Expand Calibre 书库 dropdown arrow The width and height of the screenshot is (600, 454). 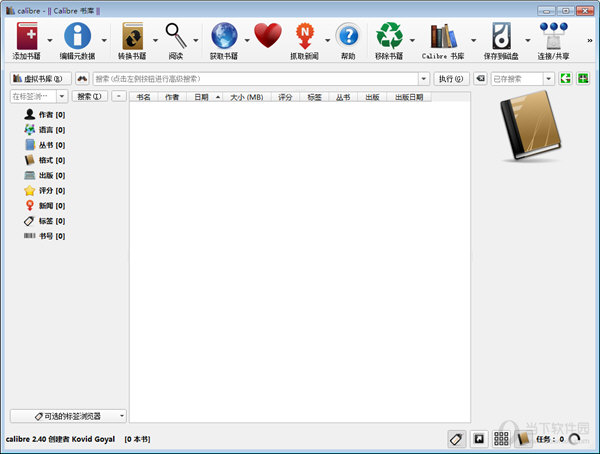(473, 40)
